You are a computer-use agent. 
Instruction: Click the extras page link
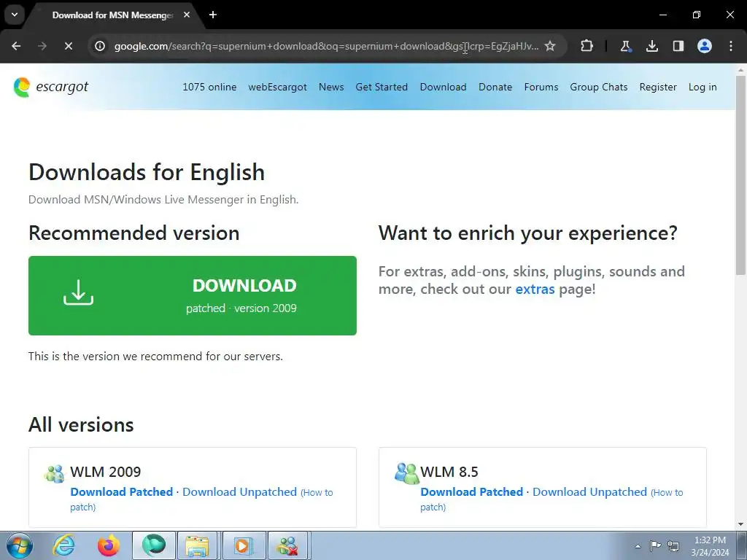tap(535, 289)
